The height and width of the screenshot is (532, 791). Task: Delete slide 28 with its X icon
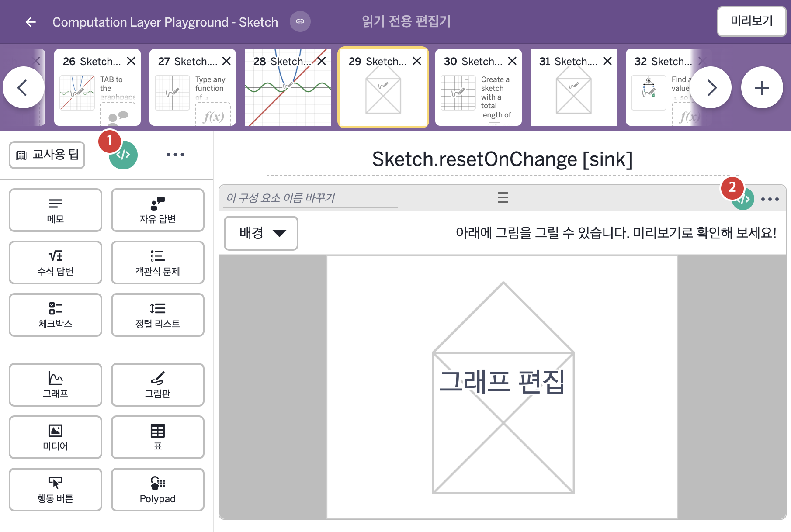322,61
